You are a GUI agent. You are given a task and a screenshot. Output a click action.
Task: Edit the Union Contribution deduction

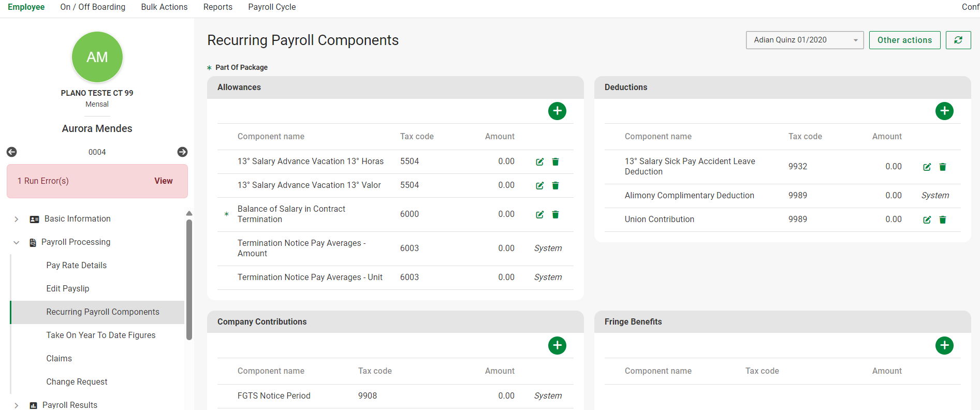click(x=927, y=220)
